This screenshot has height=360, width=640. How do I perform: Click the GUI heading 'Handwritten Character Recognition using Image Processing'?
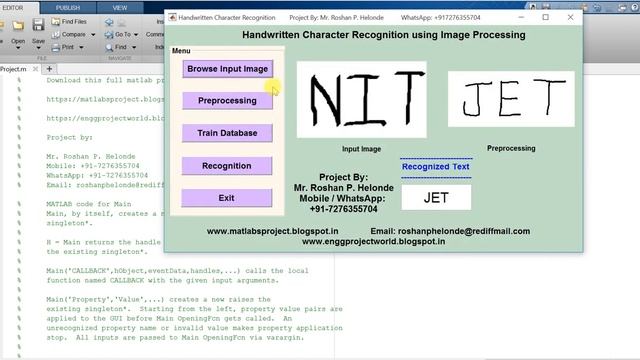[x=384, y=35]
